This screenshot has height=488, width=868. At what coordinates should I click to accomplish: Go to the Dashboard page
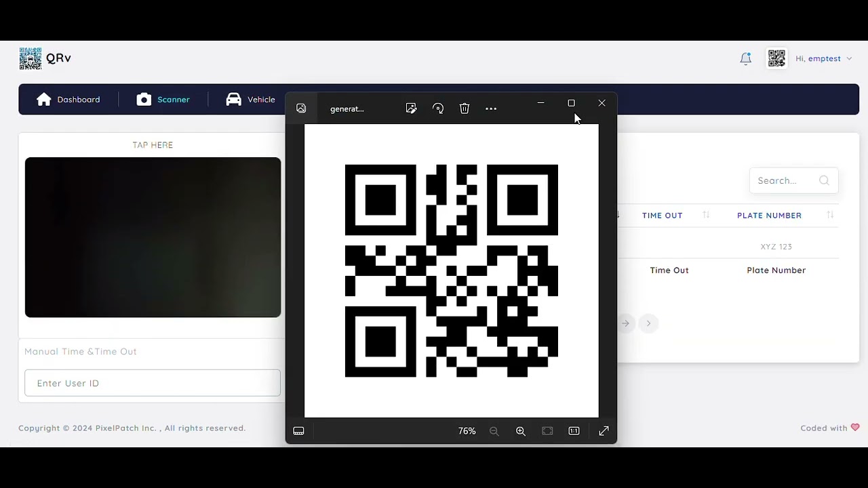(x=68, y=100)
